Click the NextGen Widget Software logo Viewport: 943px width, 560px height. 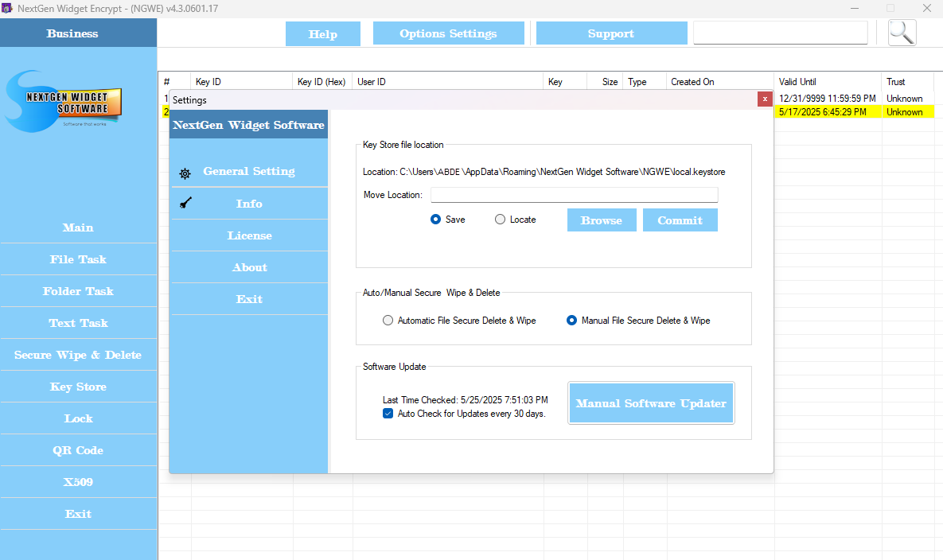(64, 101)
